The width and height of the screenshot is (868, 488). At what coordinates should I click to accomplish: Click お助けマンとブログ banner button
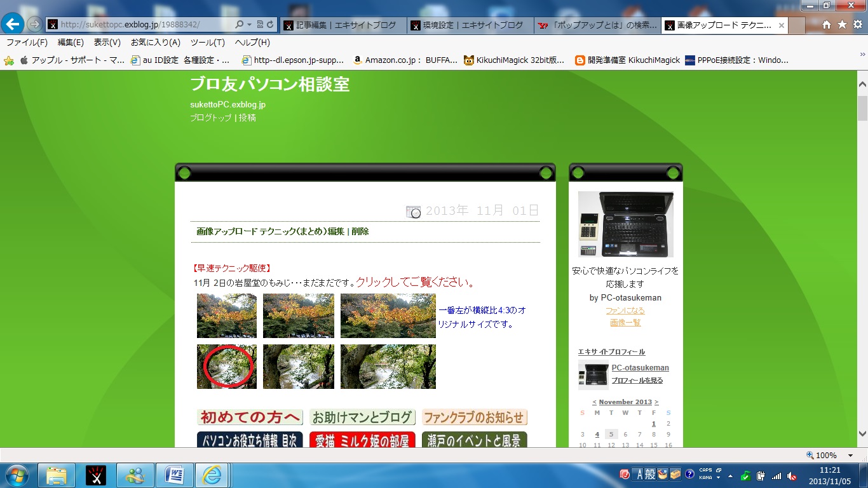[362, 417]
